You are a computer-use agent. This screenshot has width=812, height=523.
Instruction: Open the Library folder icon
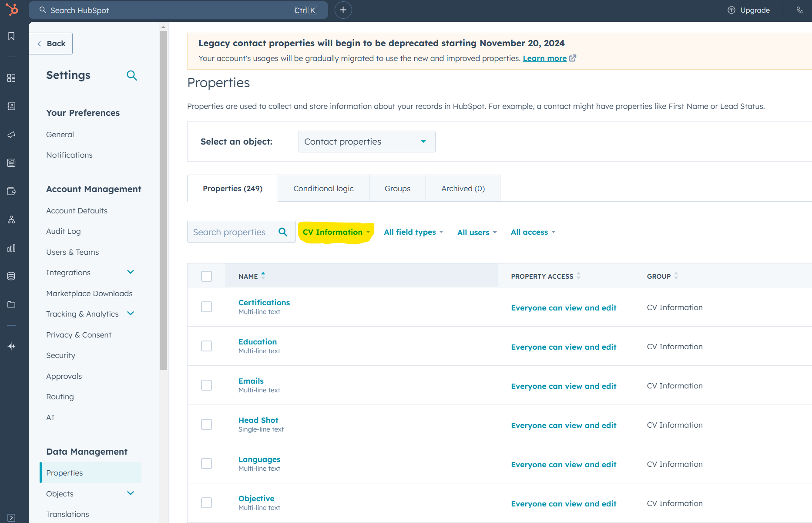pos(11,304)
